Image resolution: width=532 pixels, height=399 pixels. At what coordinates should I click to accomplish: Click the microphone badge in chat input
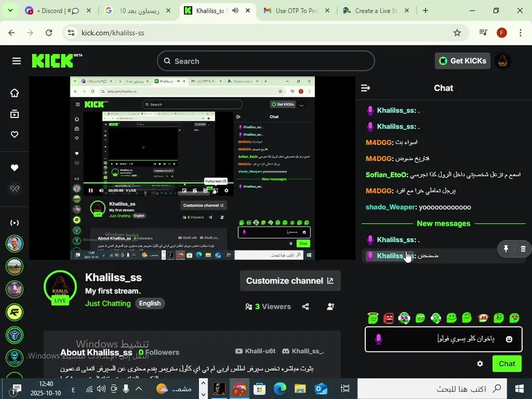(x=378, y=339)
